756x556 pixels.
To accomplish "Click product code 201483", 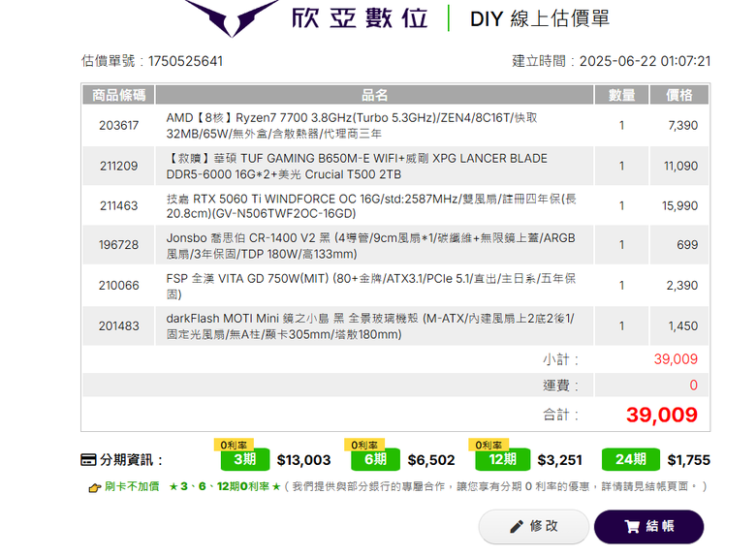I will pyautogui.click(x=118, y=325).
